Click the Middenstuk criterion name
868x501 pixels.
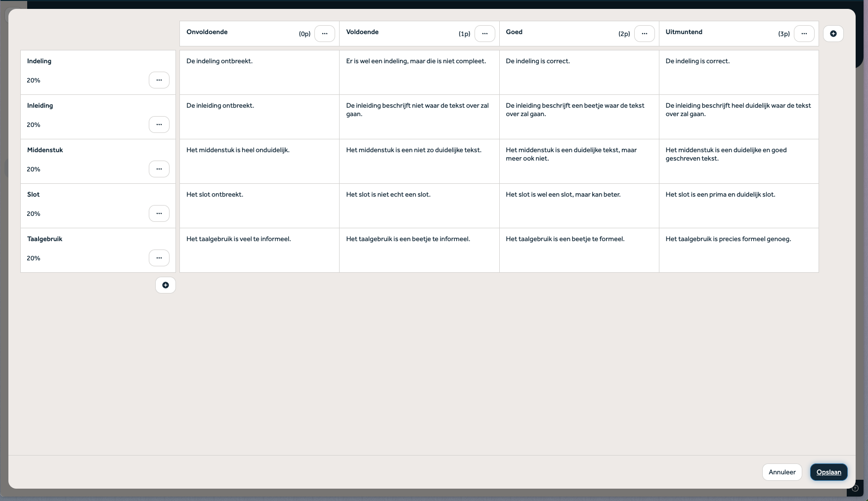click(x=45, y=150)
